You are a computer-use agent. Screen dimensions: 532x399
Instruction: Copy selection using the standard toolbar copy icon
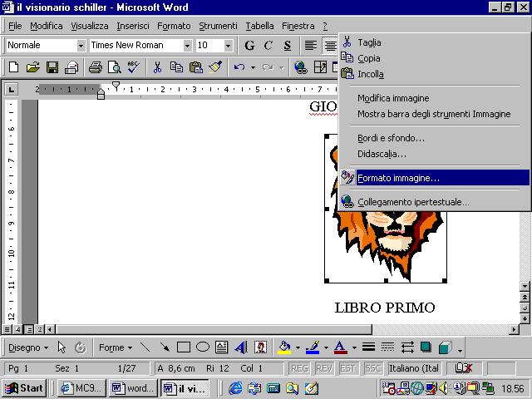(x=176, y=66)
